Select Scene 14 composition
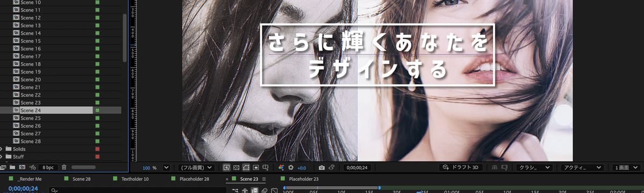Image resolution: width=644 pixels, height=193 pixels. (x=31, y=33)
